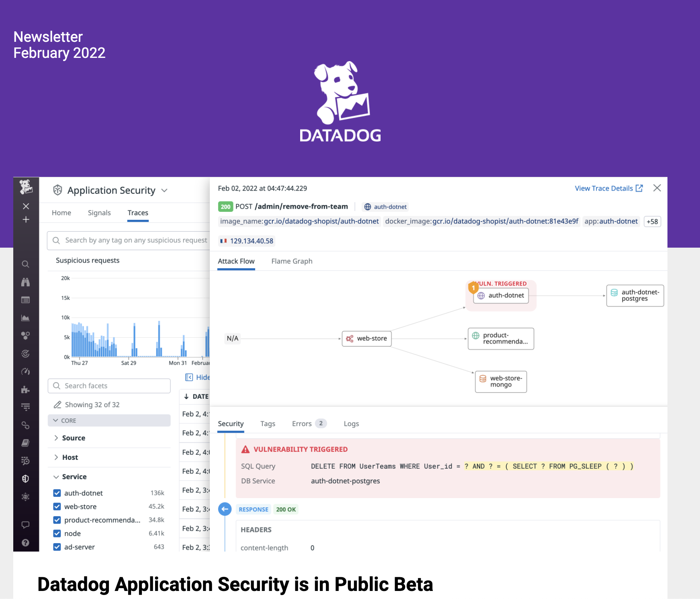Click the blue response arrow circle icon

click(225, 509)
